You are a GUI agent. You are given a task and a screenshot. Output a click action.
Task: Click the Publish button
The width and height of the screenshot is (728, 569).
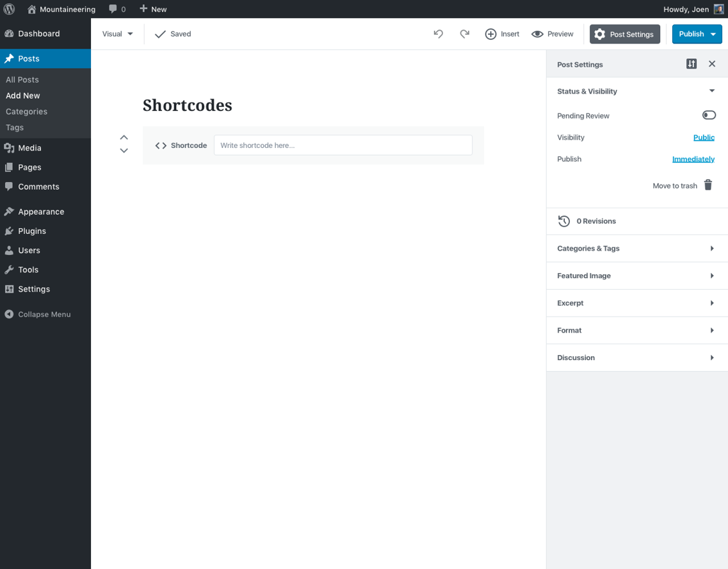(691, 34)
